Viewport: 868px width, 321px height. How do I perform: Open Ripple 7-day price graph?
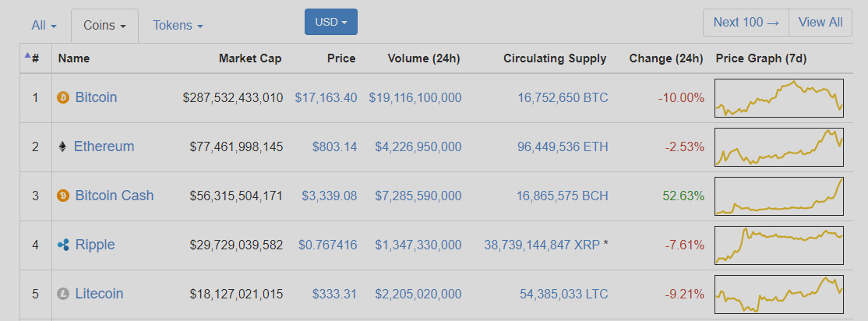[779, 245]
